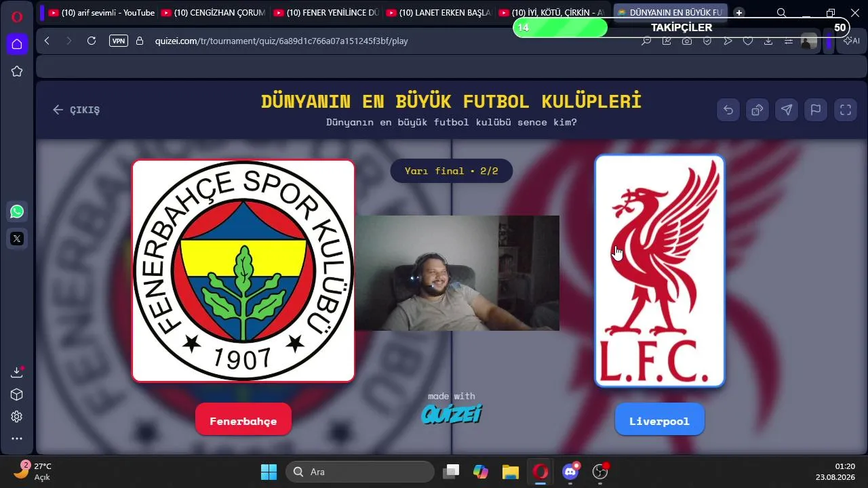
Task: Click the Quizei logo link
Action: click(452, 413)
